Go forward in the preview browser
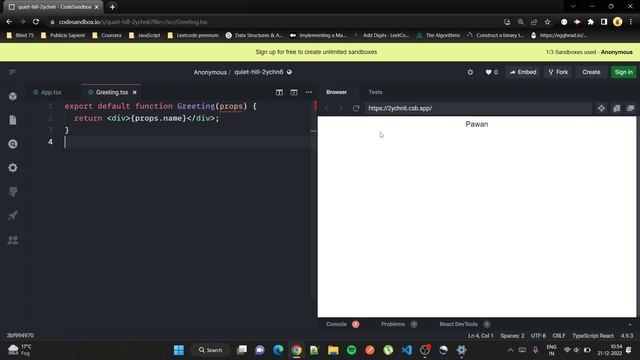 click(x=341, y=108)
